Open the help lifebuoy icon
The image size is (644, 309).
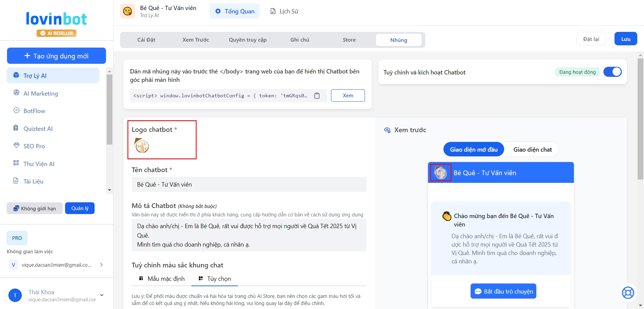click(628, 293)
